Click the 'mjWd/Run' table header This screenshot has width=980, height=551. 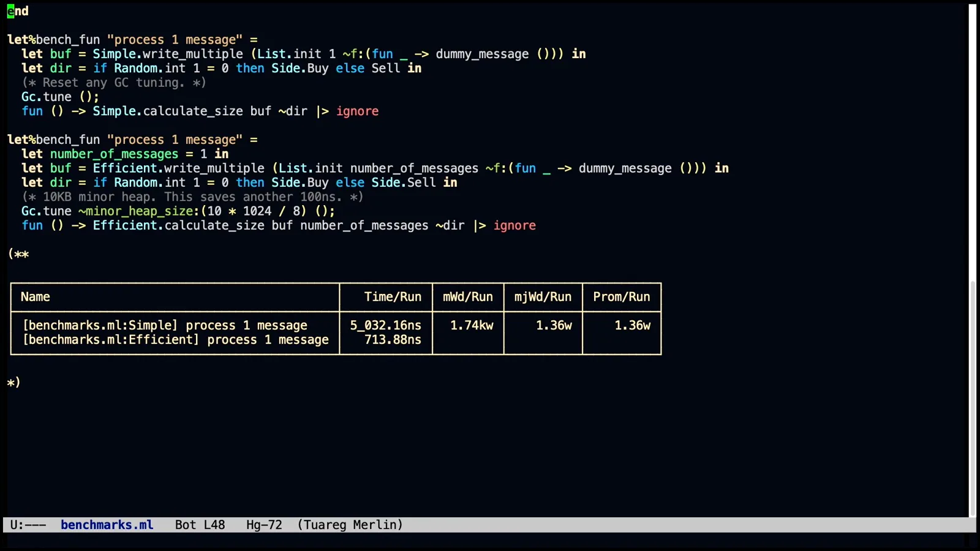[x=543, y=297]
